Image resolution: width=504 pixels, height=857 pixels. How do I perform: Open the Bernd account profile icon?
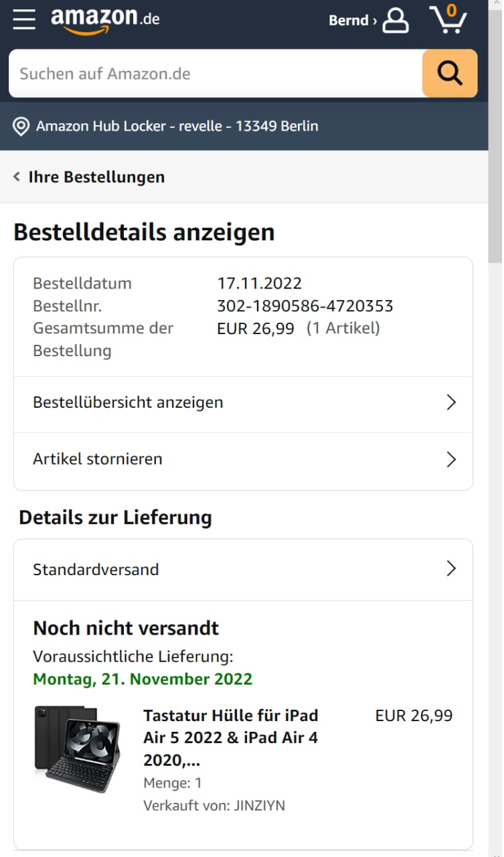point(395,20)
